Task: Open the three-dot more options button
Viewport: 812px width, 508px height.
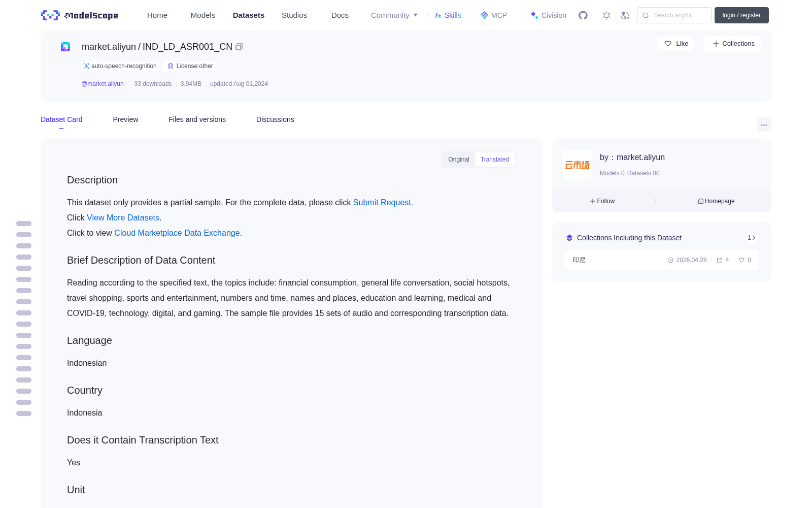Action: [x=764, y=124]
